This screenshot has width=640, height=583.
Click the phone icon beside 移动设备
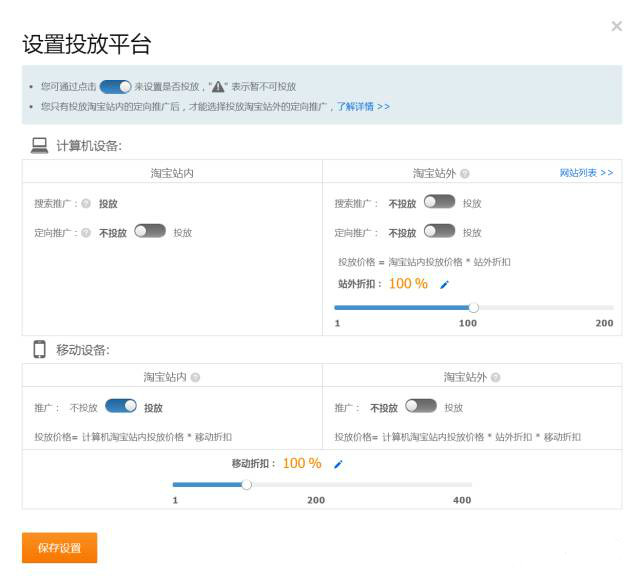point(39,349)
